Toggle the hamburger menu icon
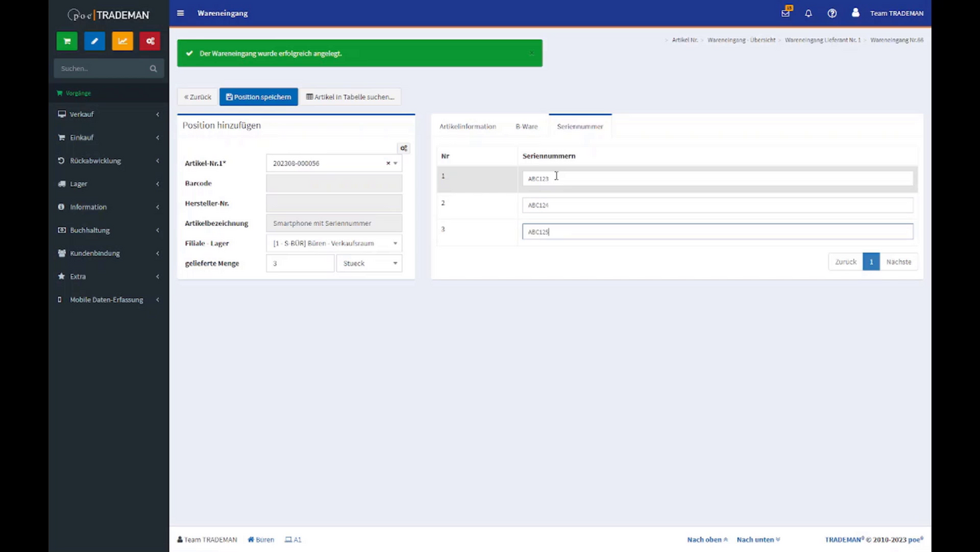Screen dimensions: 980x552 pos(180,13)
